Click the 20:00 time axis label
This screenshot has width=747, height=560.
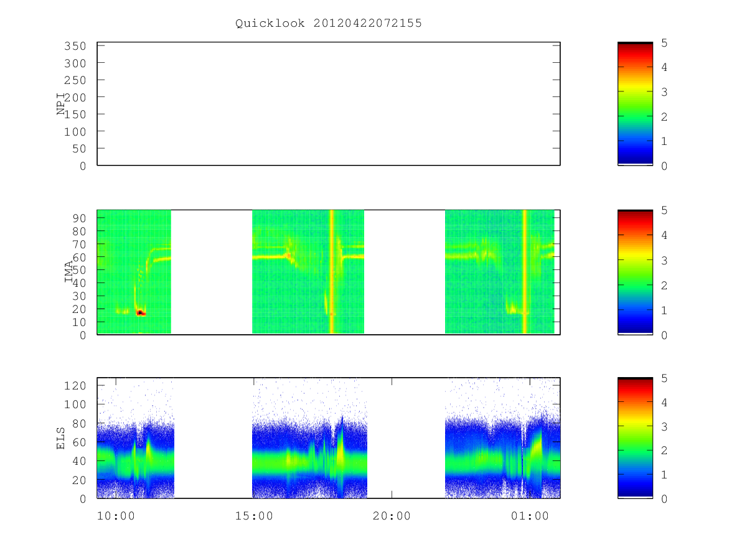tap(392, 516)
